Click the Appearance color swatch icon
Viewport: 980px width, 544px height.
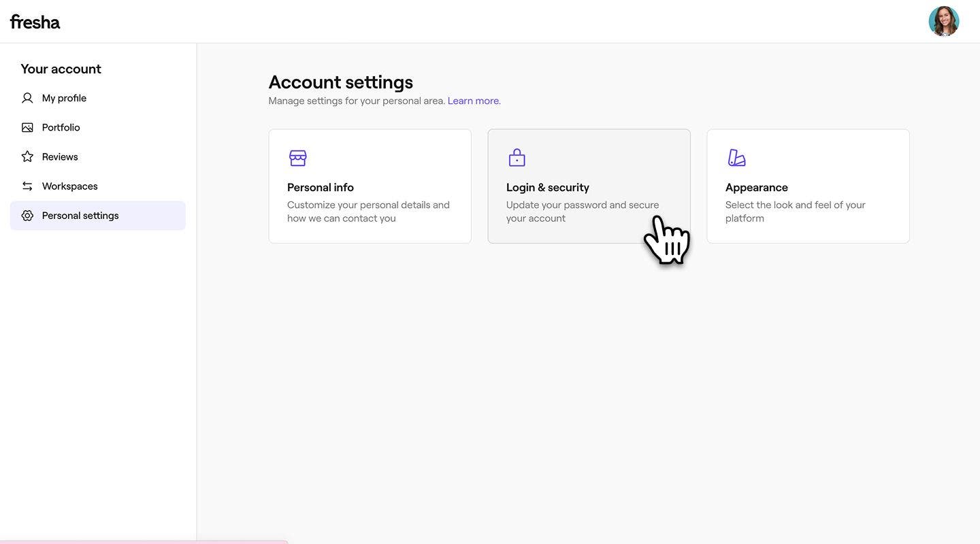pos(736,158)
